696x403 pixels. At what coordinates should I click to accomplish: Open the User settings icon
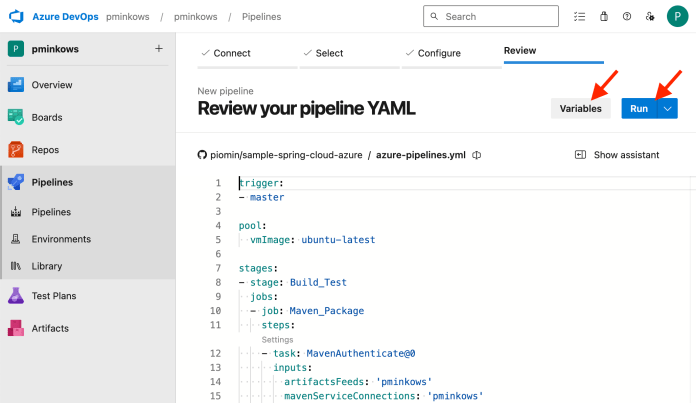click(650, 16)
